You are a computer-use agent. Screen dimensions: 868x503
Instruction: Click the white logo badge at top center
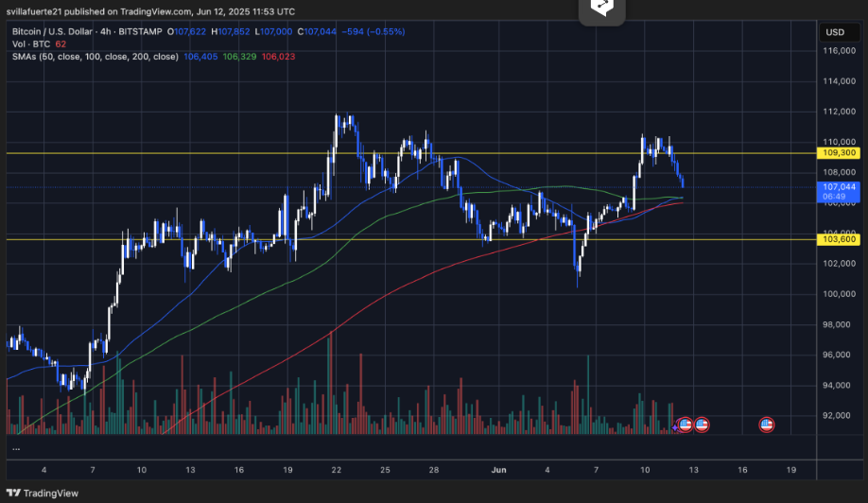pos(602,9)
